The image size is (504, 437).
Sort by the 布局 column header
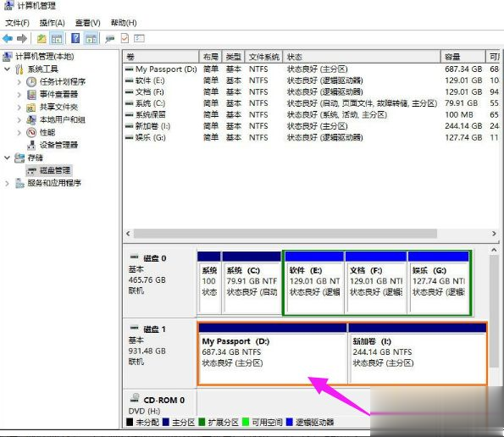coord(211,57)
